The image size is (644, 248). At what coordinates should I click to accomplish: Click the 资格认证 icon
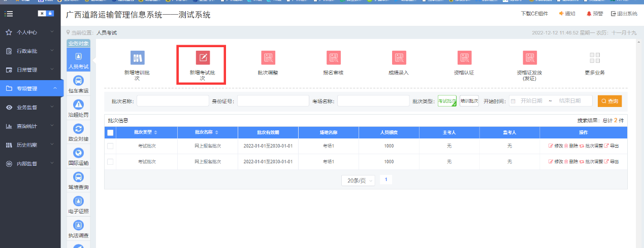pos(464,58)
